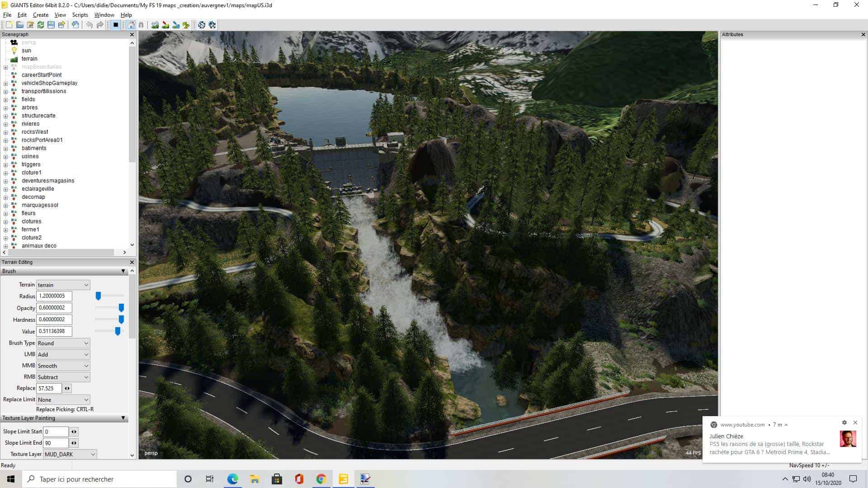The image size is (868, 488).
Task: Select the terrain sculpt mode icon
Action: point(155,25)
